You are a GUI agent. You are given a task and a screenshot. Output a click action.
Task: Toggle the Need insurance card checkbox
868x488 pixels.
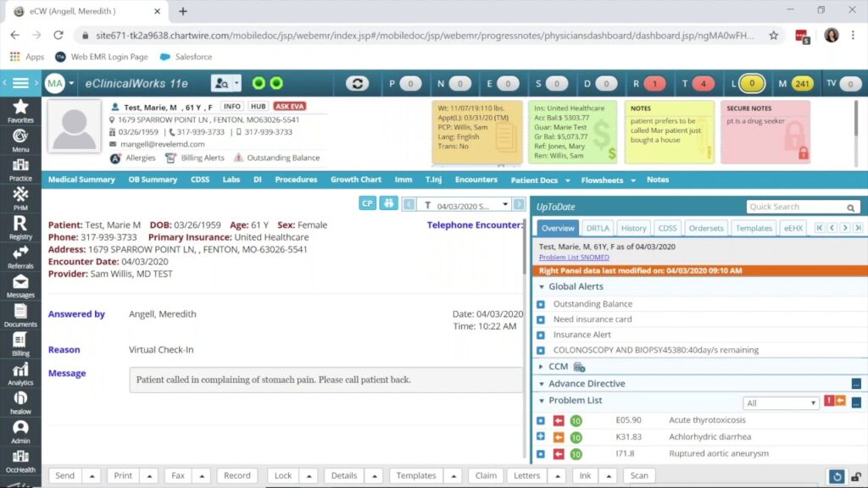click(x=541, y=319)
